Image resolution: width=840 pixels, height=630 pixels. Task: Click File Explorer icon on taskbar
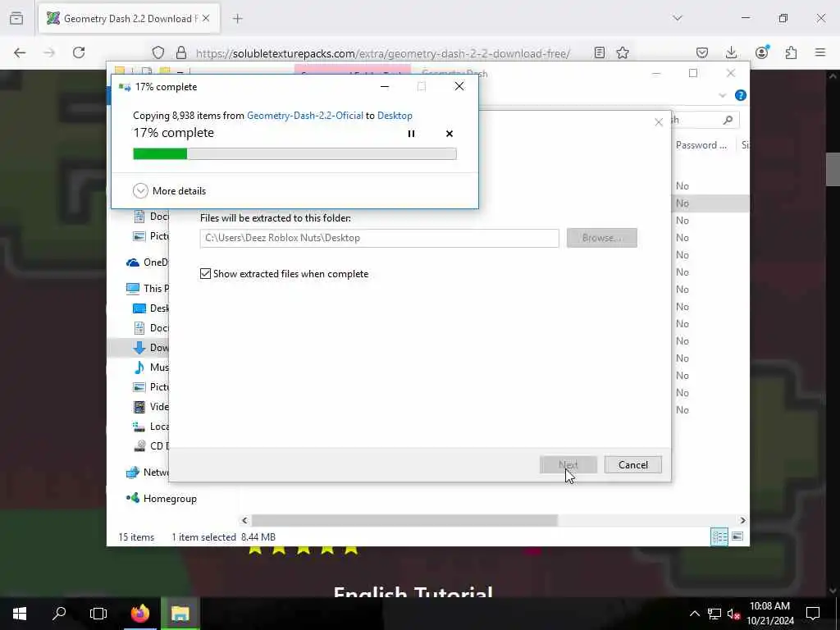pos(180,614)
